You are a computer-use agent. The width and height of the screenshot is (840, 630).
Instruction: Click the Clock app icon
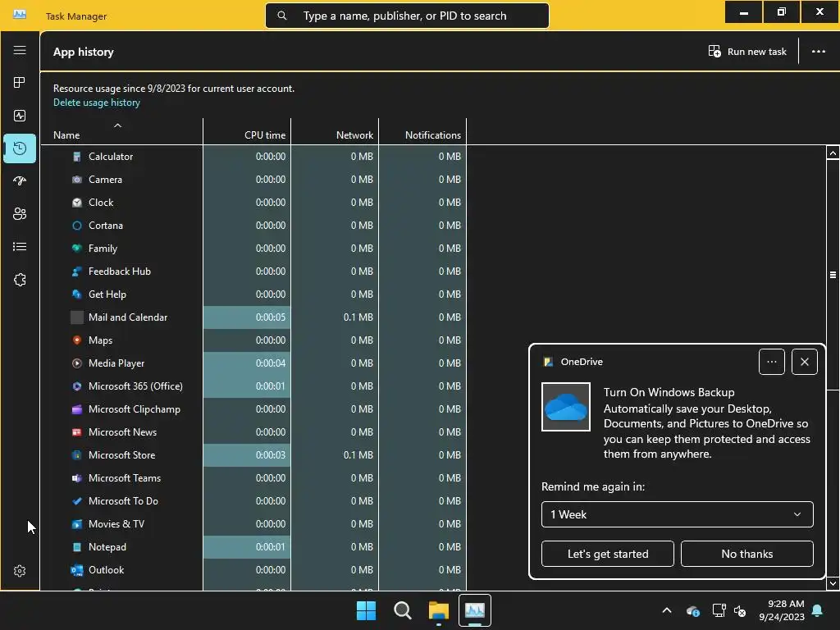[x=77, y=203]
